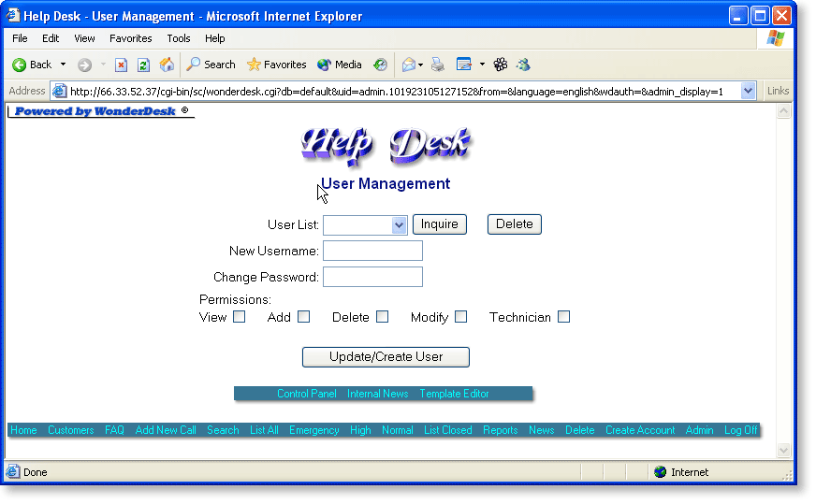816x504 pixels.
Task: Open the Favorites menu
Action: (x=131, y=38)
